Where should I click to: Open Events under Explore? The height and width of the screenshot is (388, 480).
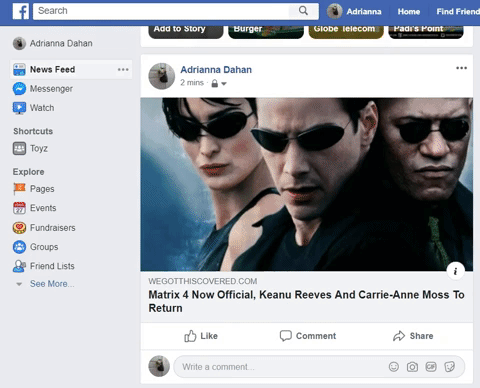[x=43, y=208]
